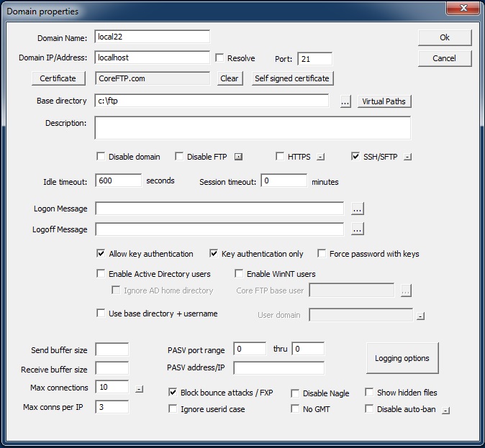Click into the Domain Name field
The height and width of the screenshot is (448, 485).
152,37
